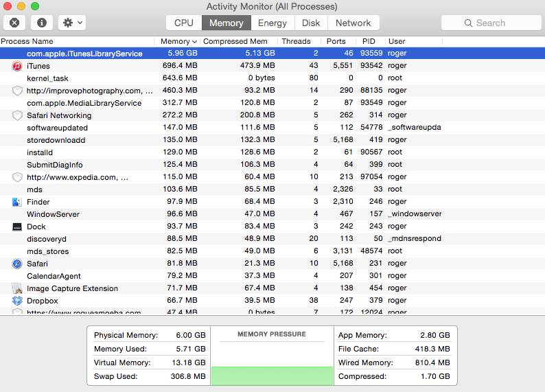Click the iTunes app icon
Screen dimensions: 545x392
(x=17, y=66)
